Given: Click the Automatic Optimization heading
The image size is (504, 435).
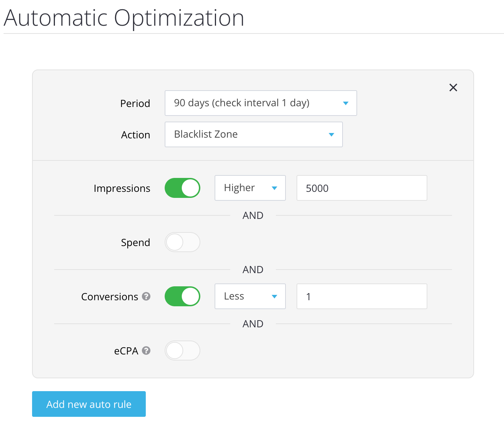Looking at the screenshot, I should point(124,18).
